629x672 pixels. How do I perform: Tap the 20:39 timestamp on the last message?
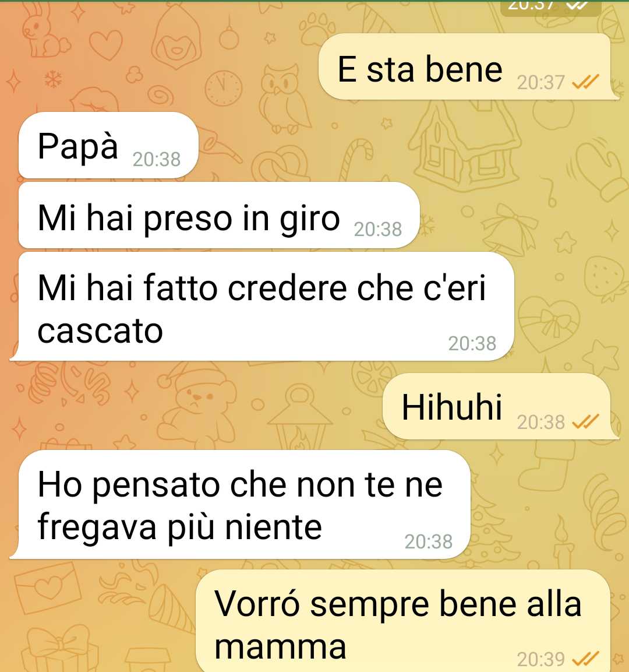tap(541, 659)
